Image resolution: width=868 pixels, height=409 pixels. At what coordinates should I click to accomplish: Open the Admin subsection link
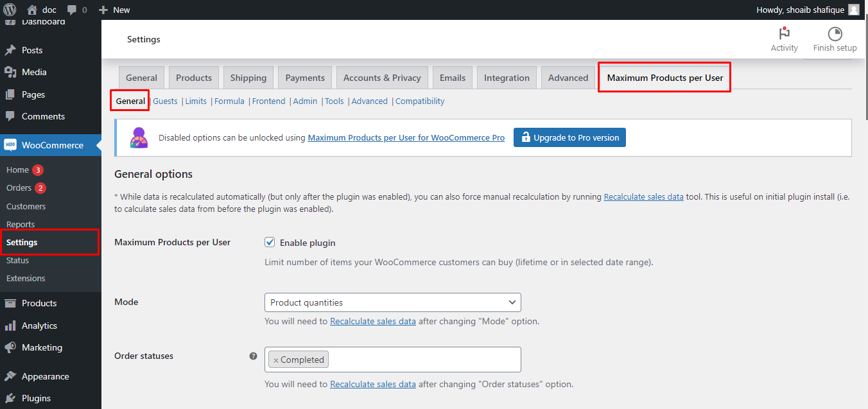(x=305, y=101)
